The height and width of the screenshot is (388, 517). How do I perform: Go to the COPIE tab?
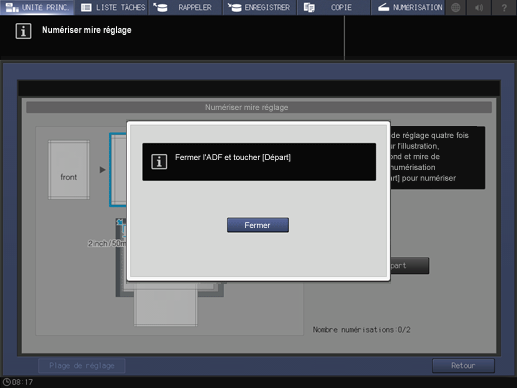pos(334,7)
